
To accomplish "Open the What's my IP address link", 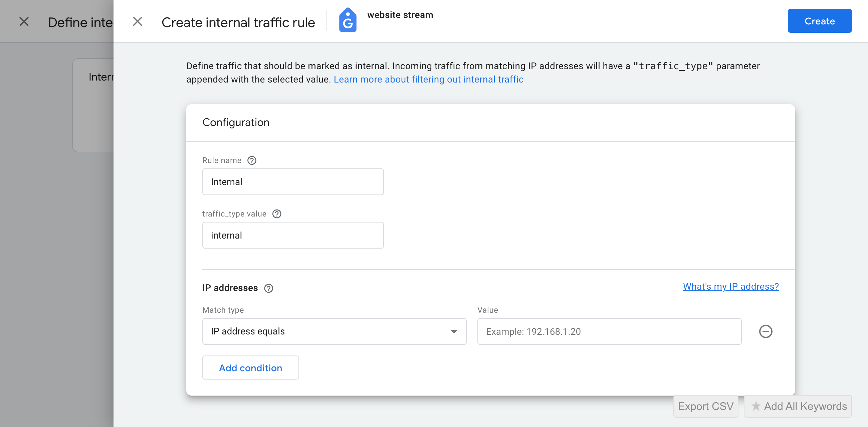I will [x=730, y=286].
